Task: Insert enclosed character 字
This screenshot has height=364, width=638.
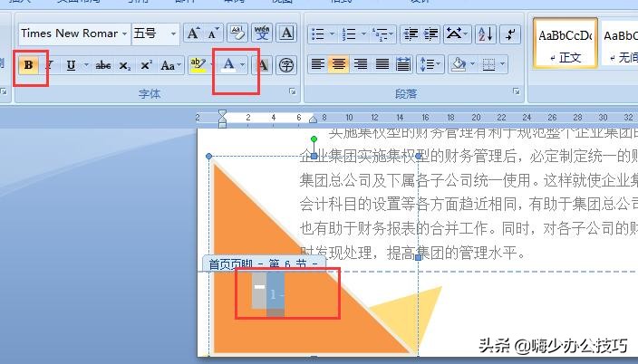Action: [x=286, y=65]
